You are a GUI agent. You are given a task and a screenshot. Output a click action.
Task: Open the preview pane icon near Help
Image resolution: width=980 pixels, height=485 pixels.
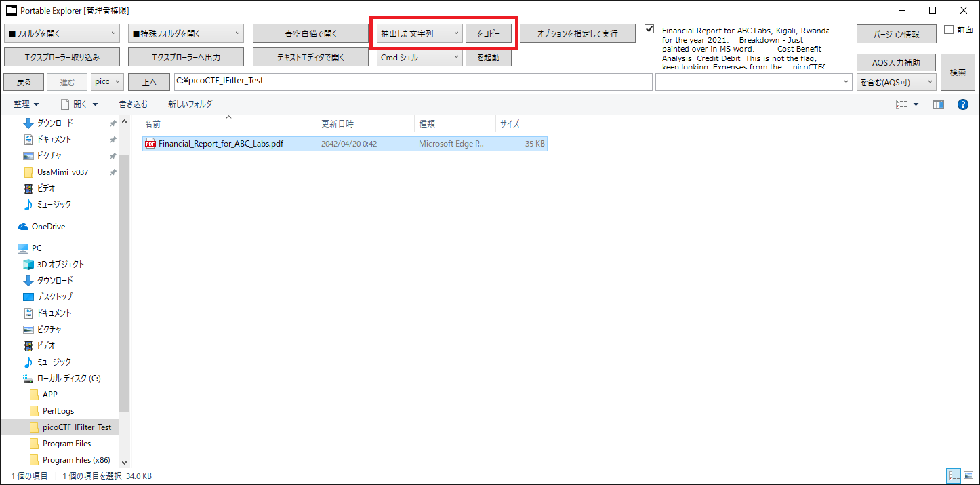pyautogui.click(x=939, y=104)
